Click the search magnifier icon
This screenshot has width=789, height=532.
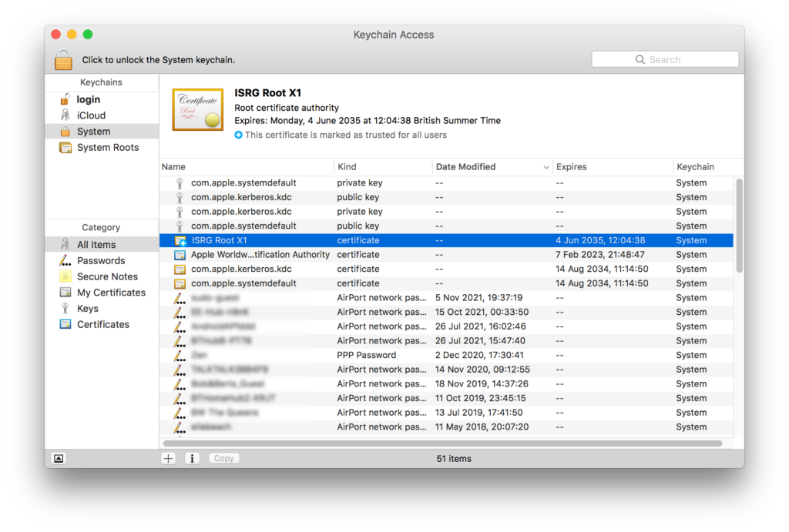point(640,59)
